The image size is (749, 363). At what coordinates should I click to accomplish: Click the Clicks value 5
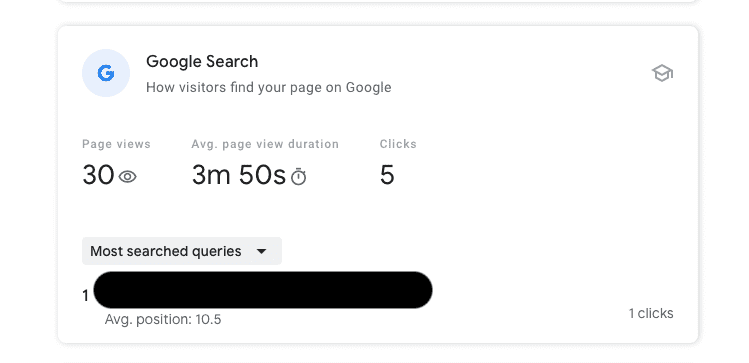387,175
